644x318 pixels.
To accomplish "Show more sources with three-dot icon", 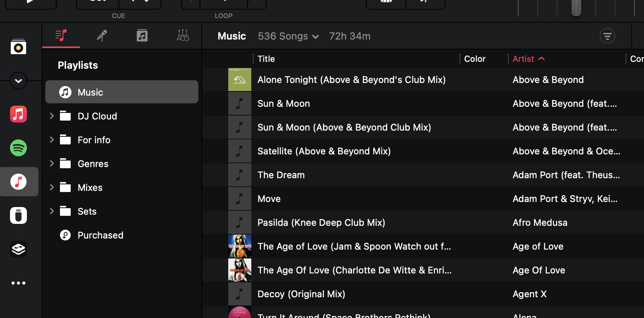I will click(x=18, y=283).
